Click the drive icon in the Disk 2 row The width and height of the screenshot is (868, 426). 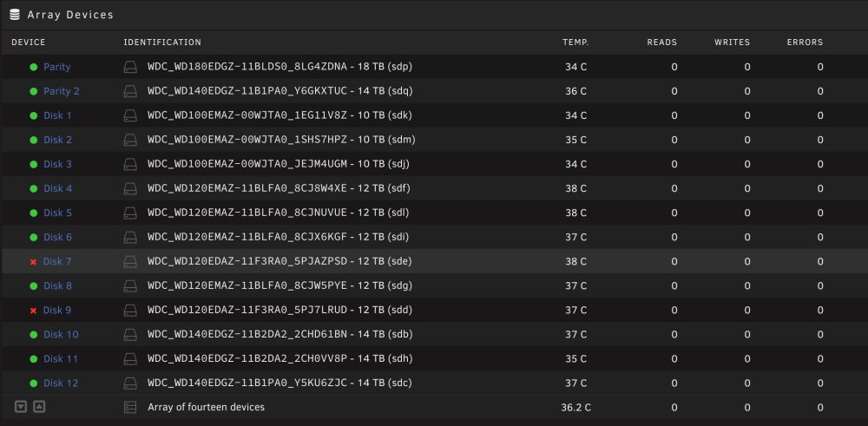click(130, 140)
